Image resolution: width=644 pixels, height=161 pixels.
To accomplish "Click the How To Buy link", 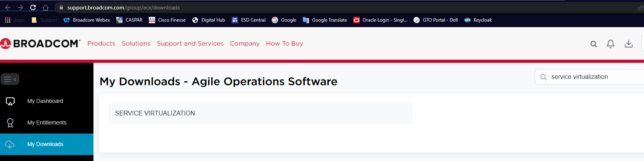I will (x=284, y=44).
